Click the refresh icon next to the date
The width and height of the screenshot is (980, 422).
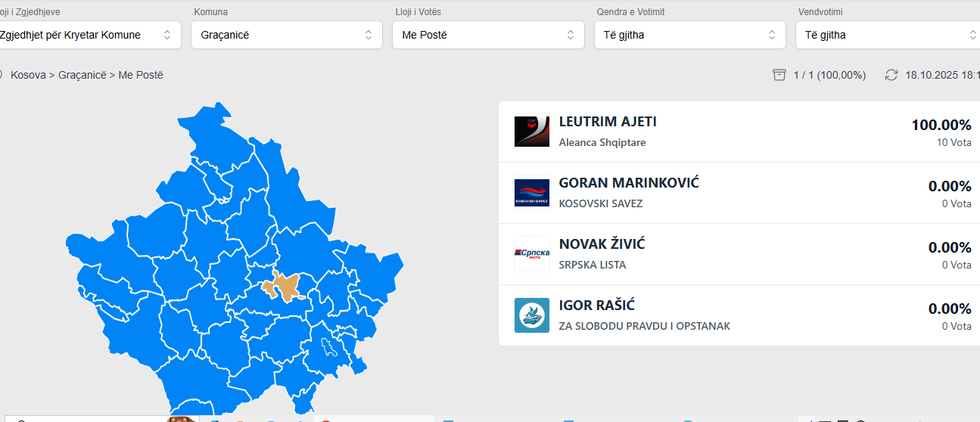pyautogui.click(x=891, y=75)
